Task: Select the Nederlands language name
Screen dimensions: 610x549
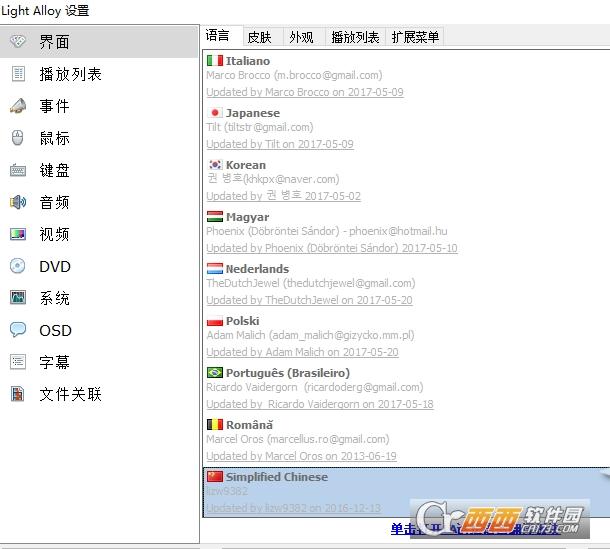Action: pyautogui.click(x=258, y=269)
